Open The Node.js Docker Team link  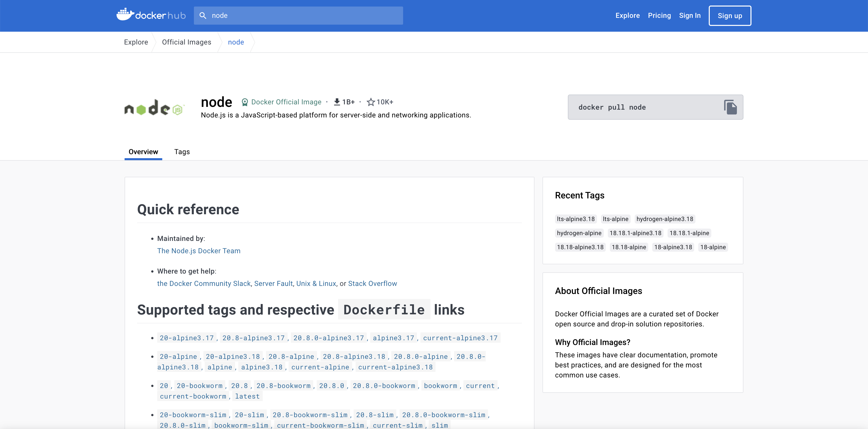point(198,251)
